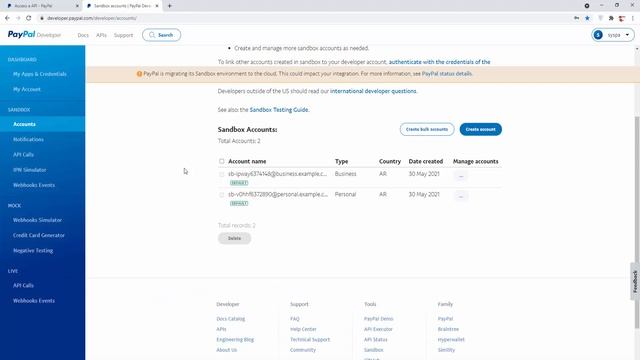Click Create bulk accounts button
Viewport: 640px width, 360px height.
[427, 129]
